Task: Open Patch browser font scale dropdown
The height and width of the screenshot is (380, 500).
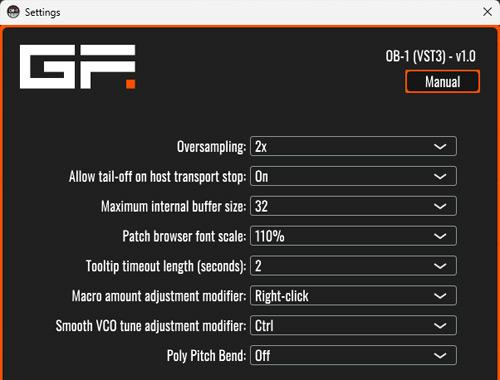Action: [353, 236]
